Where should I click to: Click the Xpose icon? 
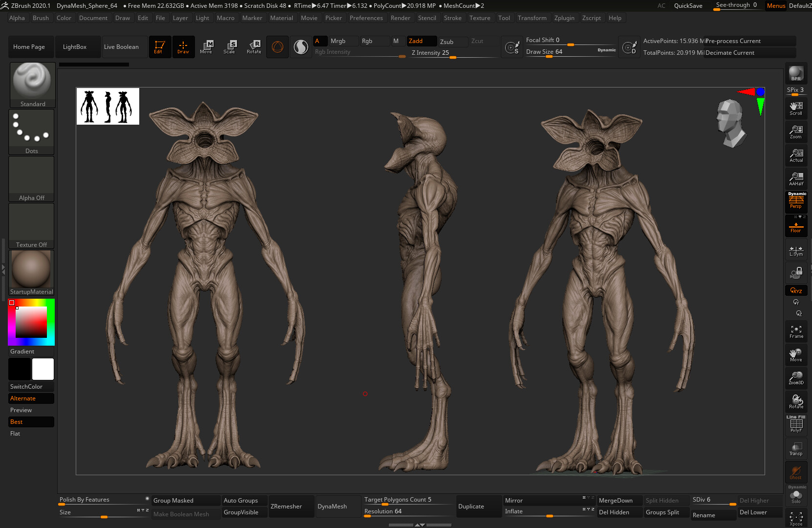796,519
